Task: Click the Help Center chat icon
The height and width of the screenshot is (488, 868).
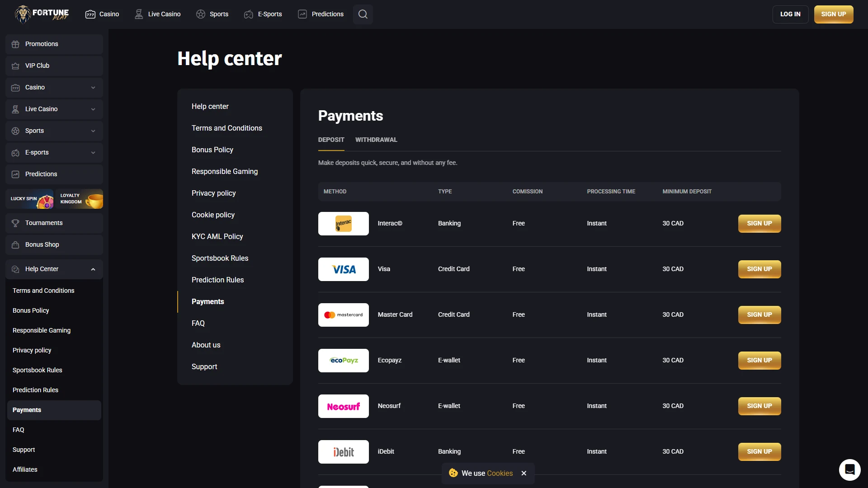Action: click(x=15, y=269)
